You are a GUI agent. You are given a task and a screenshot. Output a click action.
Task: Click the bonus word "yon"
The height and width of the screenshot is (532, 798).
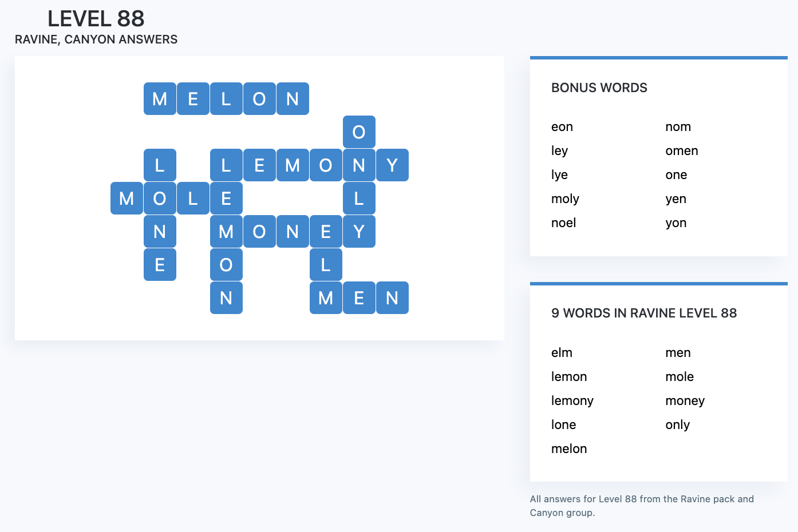pos(675,223)
